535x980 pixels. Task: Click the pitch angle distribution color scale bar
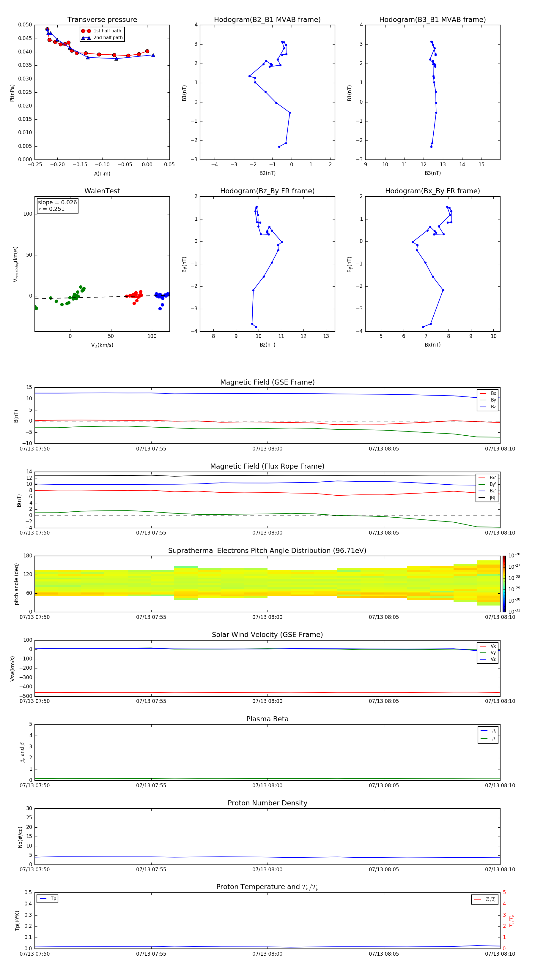504,584
